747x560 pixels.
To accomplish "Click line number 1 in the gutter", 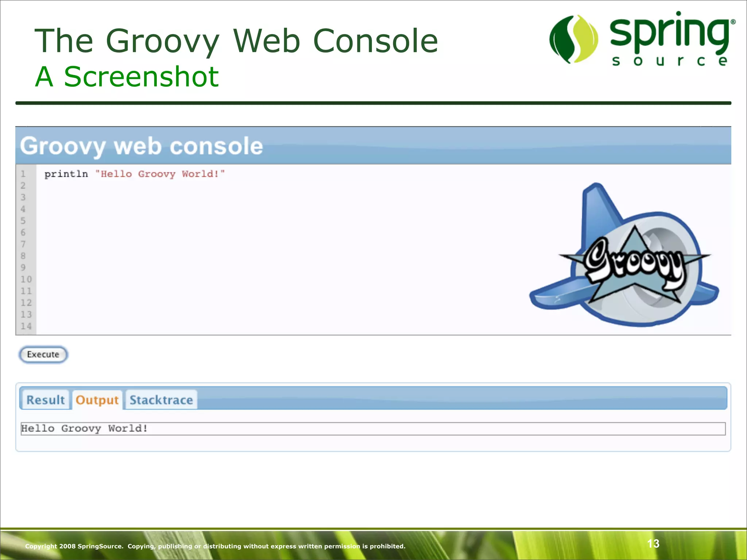I will pyautogui.click(x=23, y=174).
